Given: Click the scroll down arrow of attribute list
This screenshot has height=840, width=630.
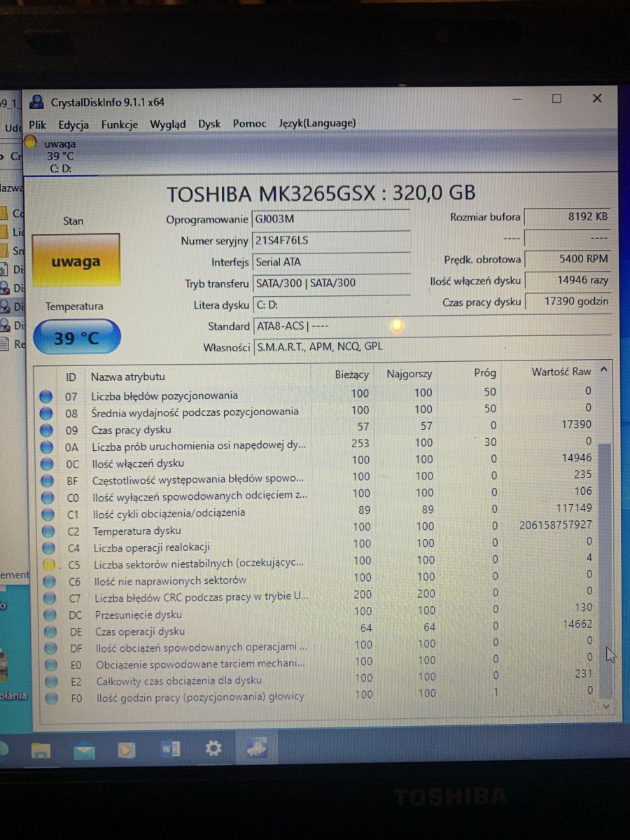Looking at the screenshot, I should [x=606, y=707].
